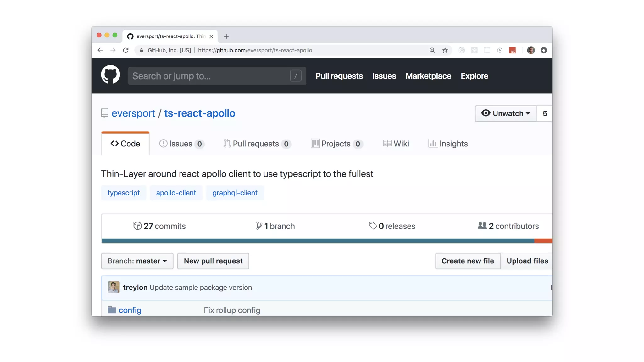Expand the Branch: master selector
The image size is (644, 362).
coord(137,261)
